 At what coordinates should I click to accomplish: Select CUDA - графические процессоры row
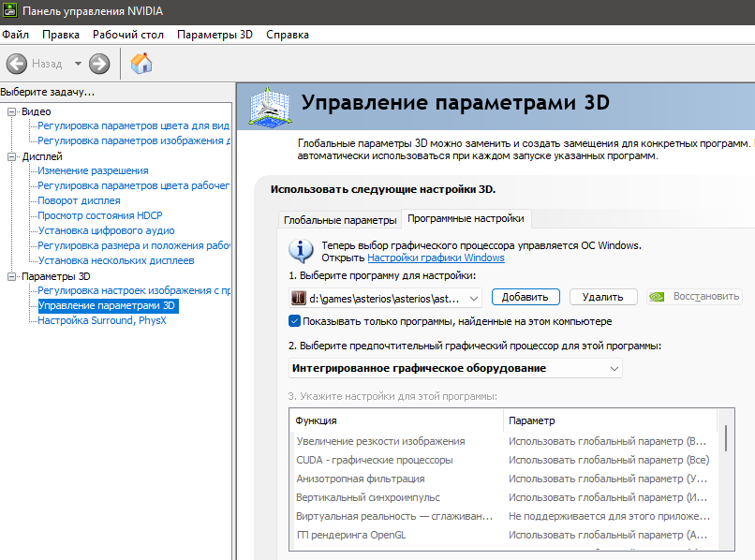[506, 460]
